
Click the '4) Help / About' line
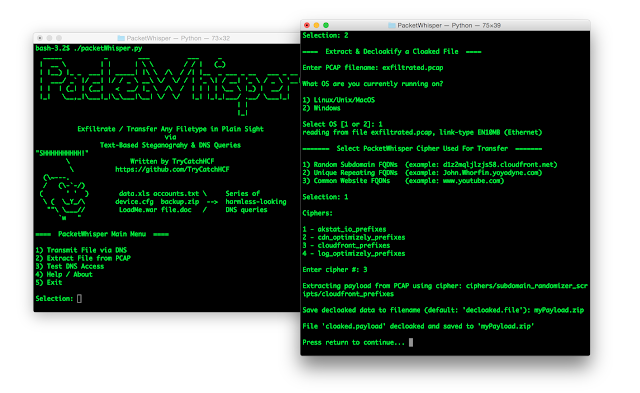(x=64, y=275)
